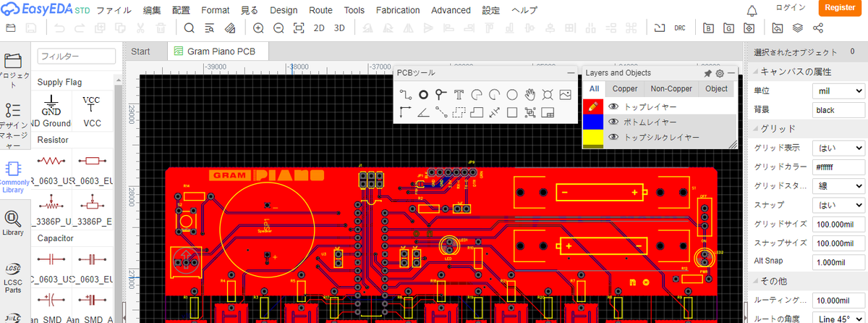Switch to the Start tab
Screen dimensions: 868x323
(x=140, y=51)
